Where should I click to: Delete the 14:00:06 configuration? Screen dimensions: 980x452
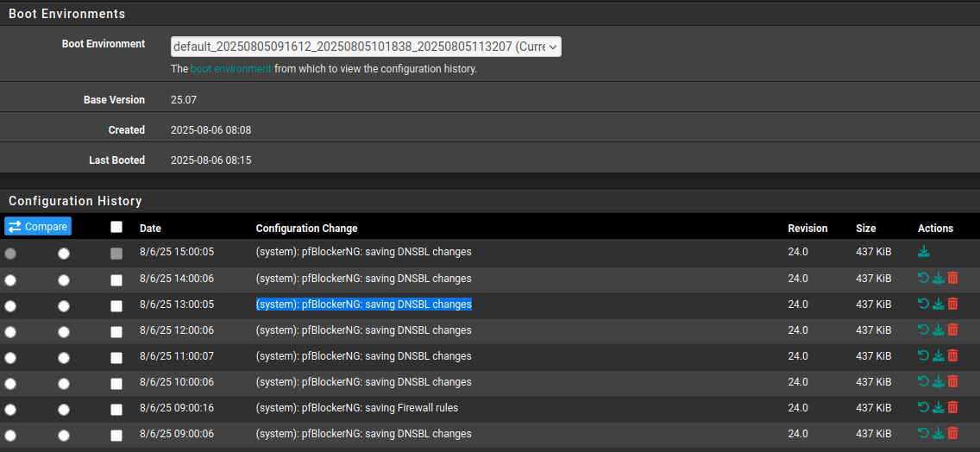point(952,279)
